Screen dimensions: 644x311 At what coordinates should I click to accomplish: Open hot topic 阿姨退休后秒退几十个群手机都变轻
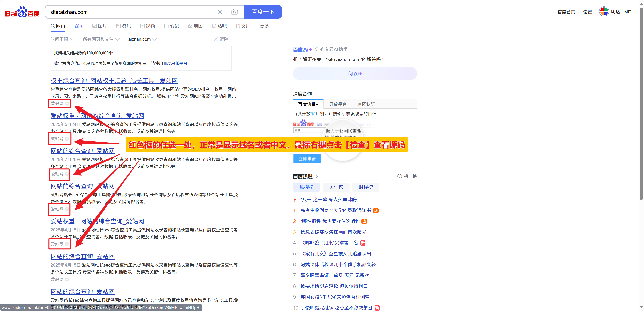pos(338,265)
